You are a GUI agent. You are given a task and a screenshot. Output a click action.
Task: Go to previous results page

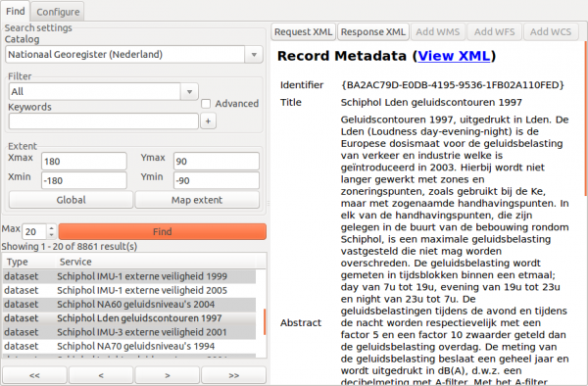101,375
